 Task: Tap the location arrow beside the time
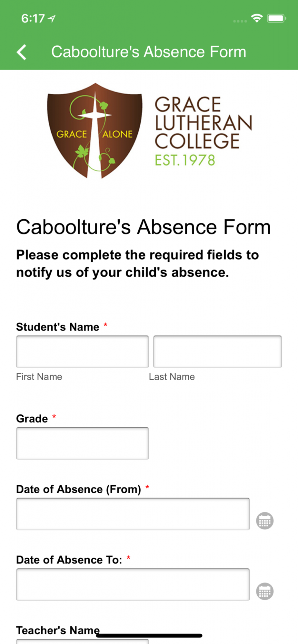52,19
